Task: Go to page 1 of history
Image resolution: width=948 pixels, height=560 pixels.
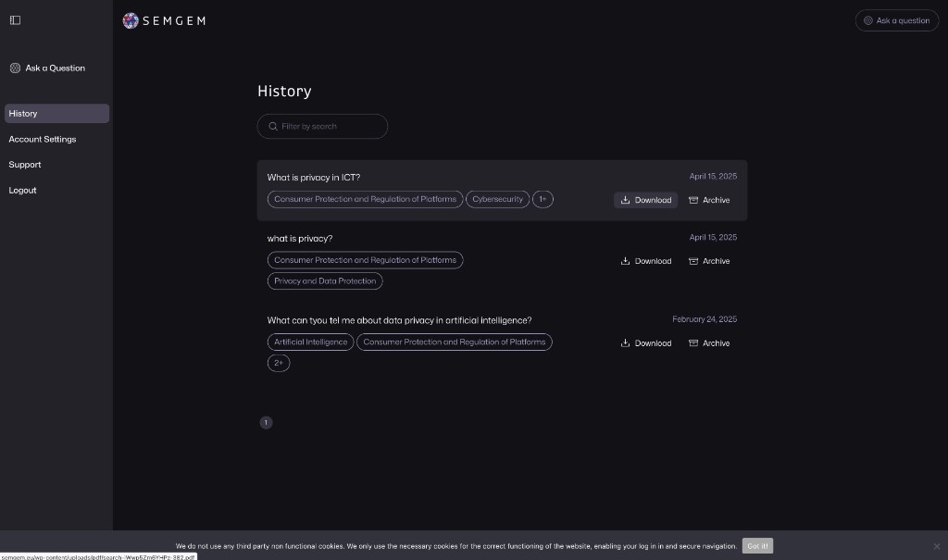Action: tap(266, 423)
